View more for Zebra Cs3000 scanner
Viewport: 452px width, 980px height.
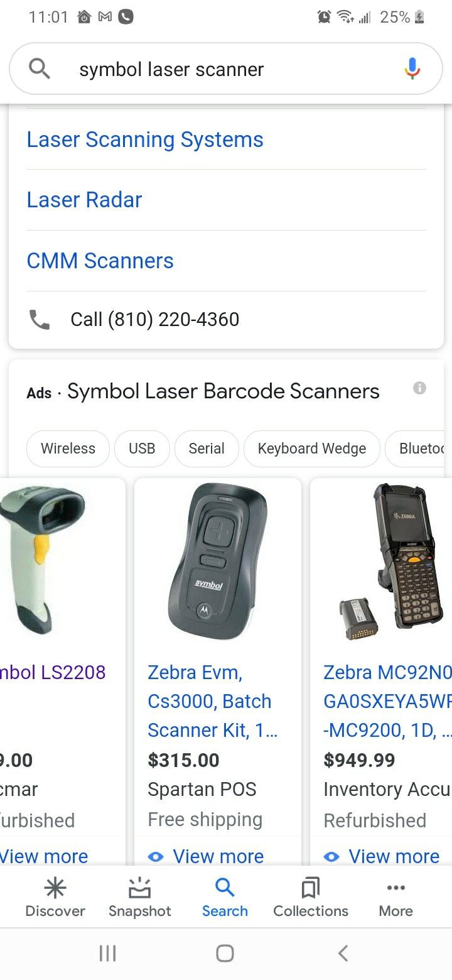click(206, 856)
